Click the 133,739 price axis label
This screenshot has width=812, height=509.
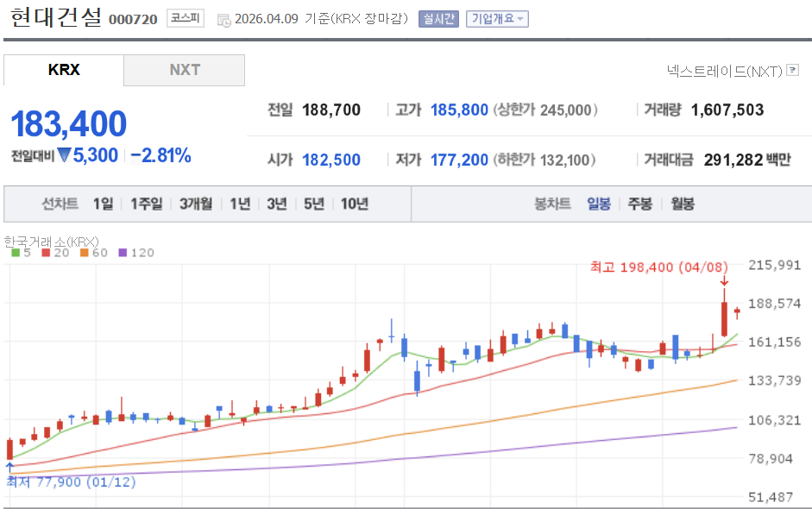(x=775, y=380)
